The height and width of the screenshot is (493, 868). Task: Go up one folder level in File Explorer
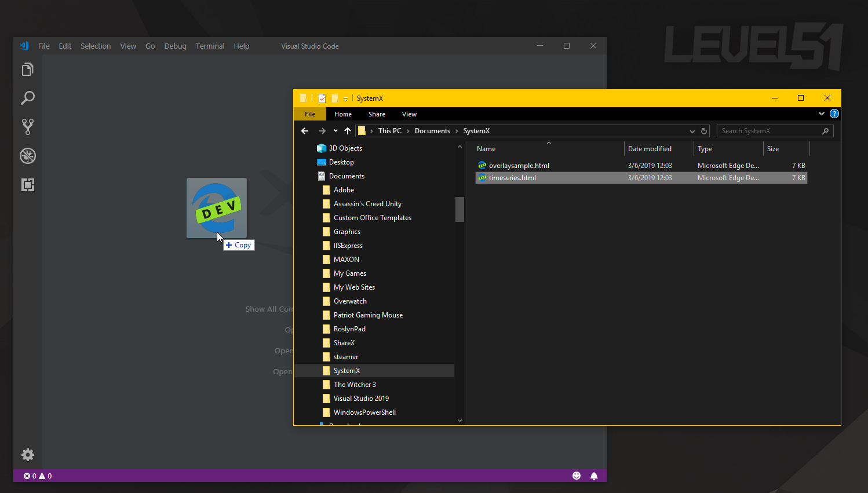coord(348,131)
